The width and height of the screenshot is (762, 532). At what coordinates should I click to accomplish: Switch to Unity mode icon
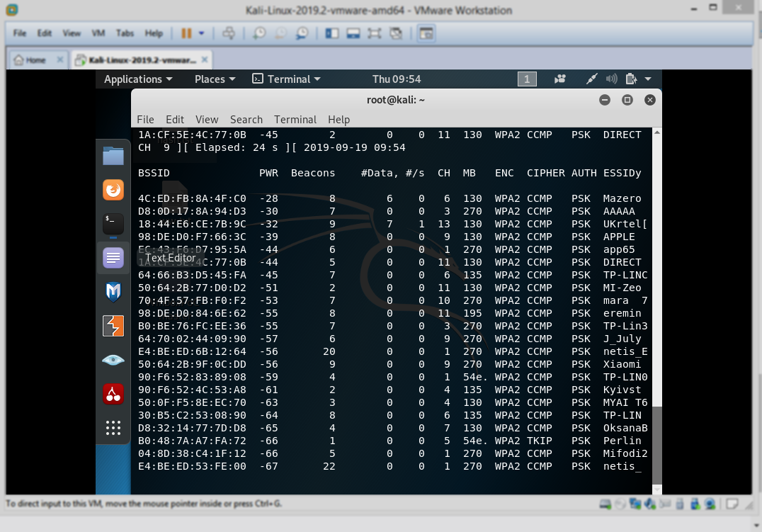click(396, 33)
